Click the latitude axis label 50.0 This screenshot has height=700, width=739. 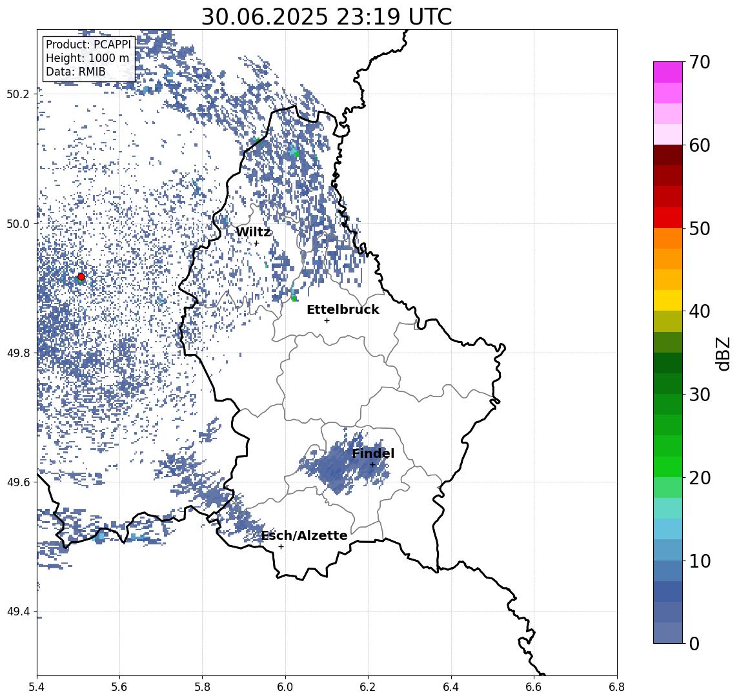point(17,223)
